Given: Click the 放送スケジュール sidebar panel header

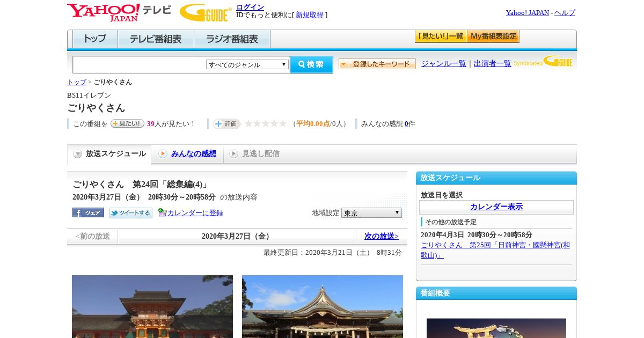Looking at the screenshot, I should click(x=496, y=178).
